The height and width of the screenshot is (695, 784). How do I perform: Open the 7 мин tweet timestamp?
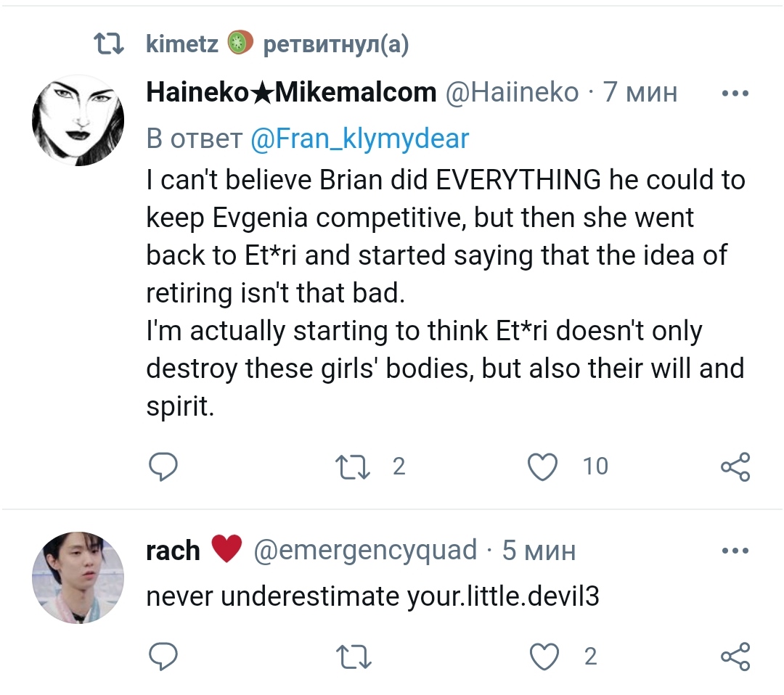coord(640,93)
